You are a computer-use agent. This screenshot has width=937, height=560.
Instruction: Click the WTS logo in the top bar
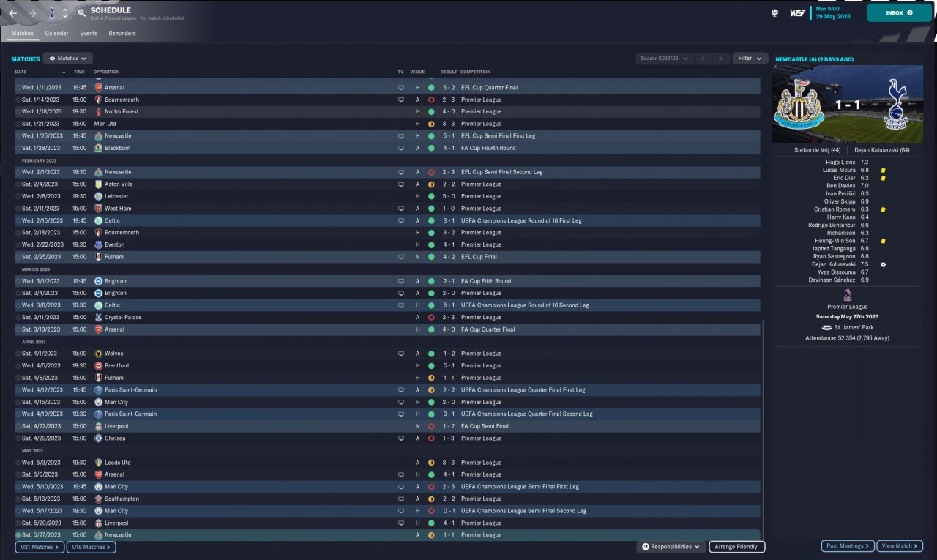coord(798,12)
